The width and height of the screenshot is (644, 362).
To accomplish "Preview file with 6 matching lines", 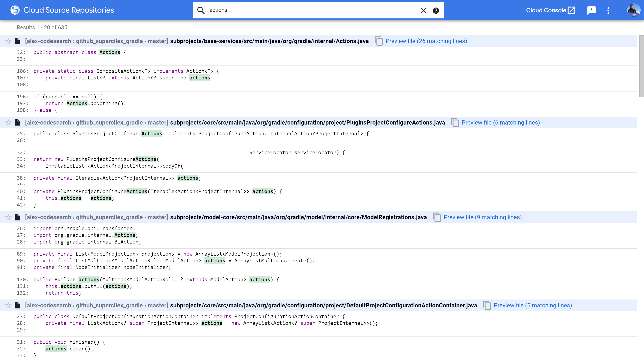I will point(500,123).
